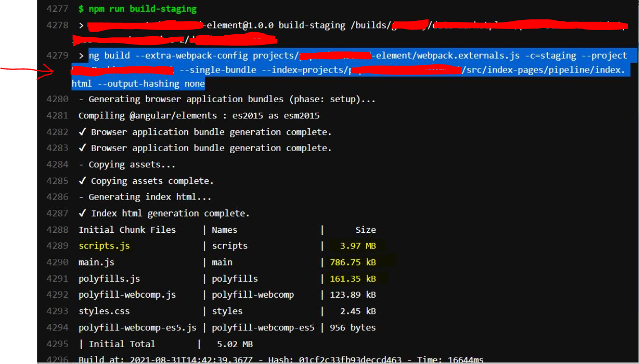This screenshot has width=639, height=364.
Task: Click 'Generating browser application bundles (phase: setup)' line
Action: pyautogui.click(x=227, y=100)
